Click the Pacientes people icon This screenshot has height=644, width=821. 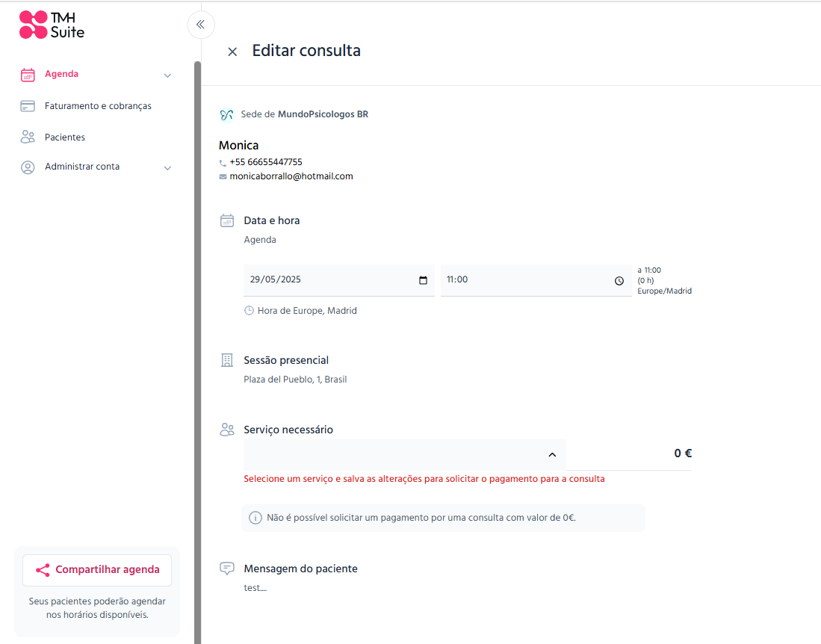28,137
